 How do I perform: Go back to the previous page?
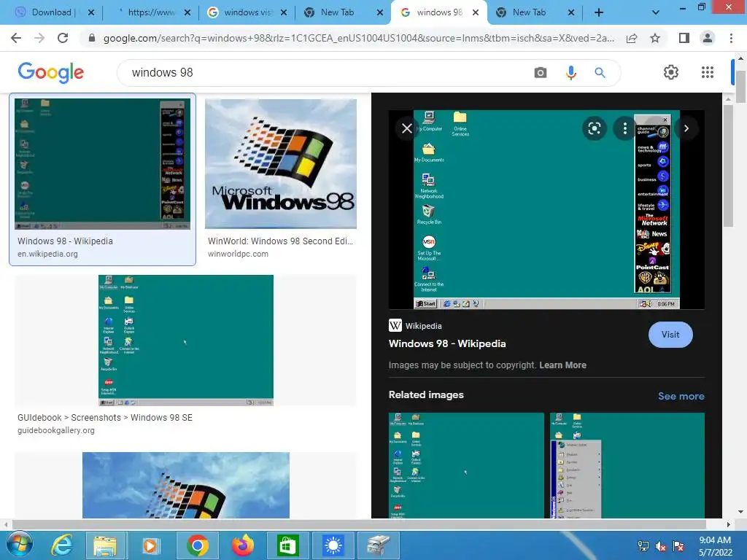[x=16, y=38]
